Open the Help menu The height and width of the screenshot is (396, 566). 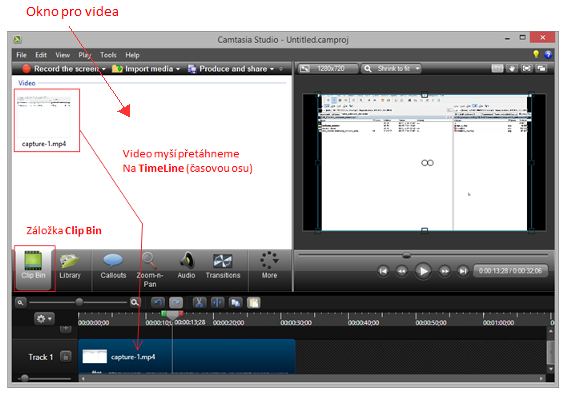coord(132,55)
